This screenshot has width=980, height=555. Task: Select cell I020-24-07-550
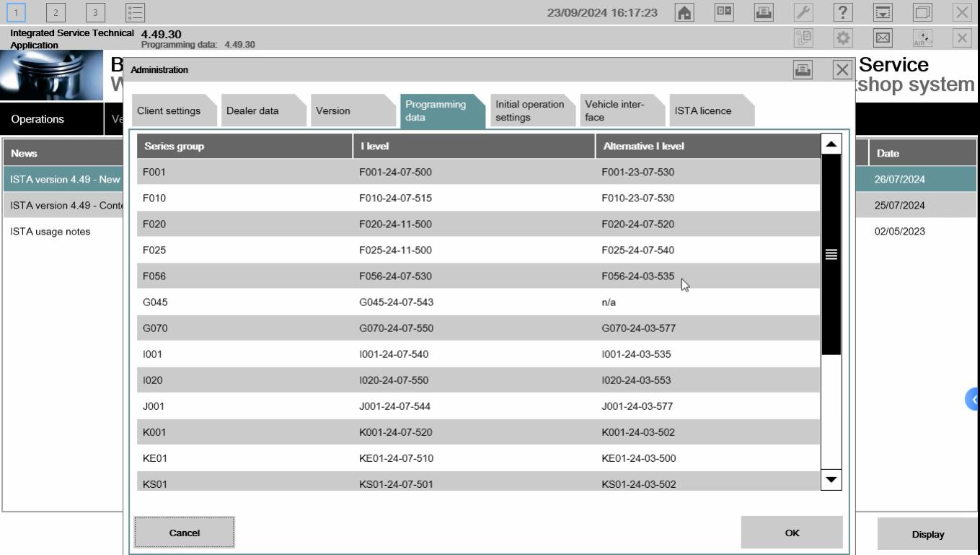click(474, 380)
